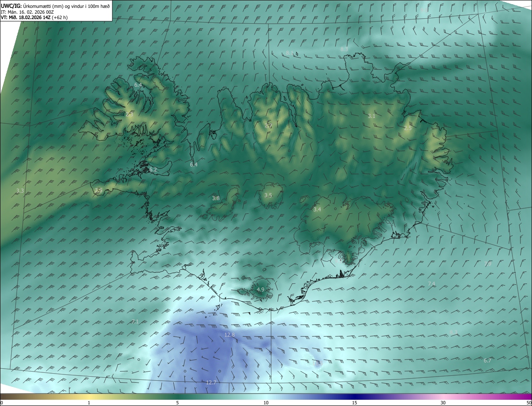This screenshot has height=406, width=532.
Task: Click the '(+62 h)' forecast offset text
Action: point(60,17)
